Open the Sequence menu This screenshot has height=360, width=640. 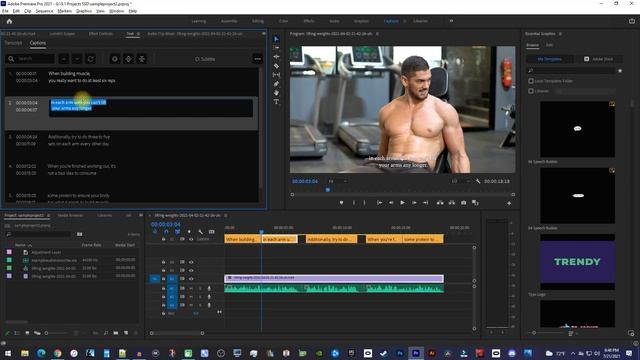[44, 11]
